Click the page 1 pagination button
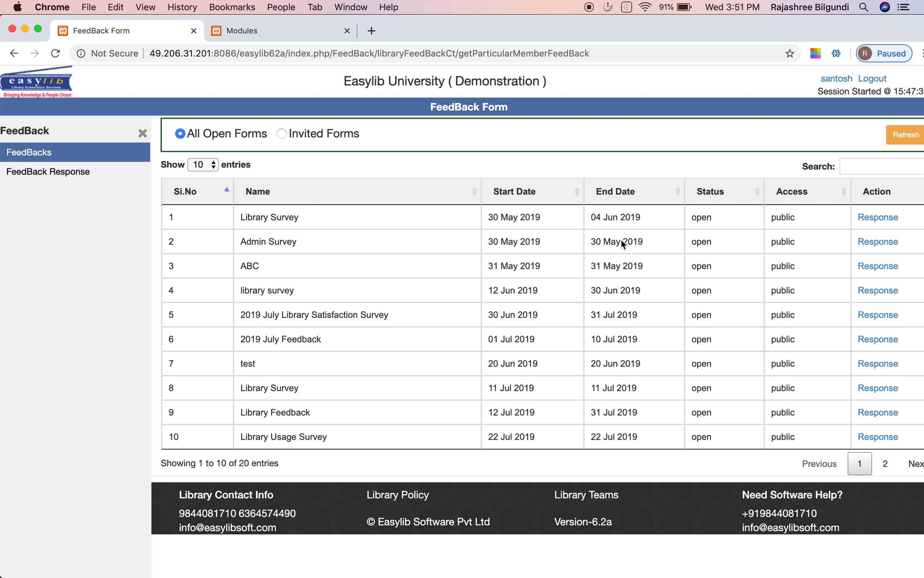Screen dimensions: 924x578 859,464
